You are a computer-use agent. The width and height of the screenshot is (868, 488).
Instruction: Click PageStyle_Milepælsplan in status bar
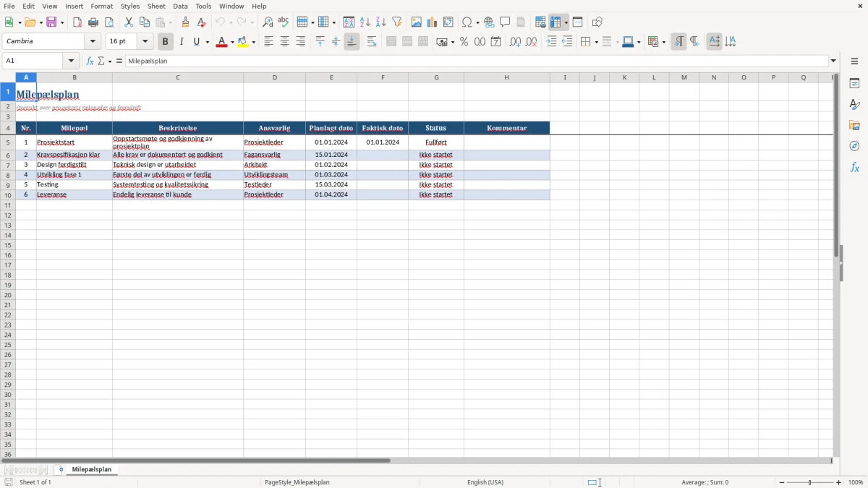pos(297,482)
